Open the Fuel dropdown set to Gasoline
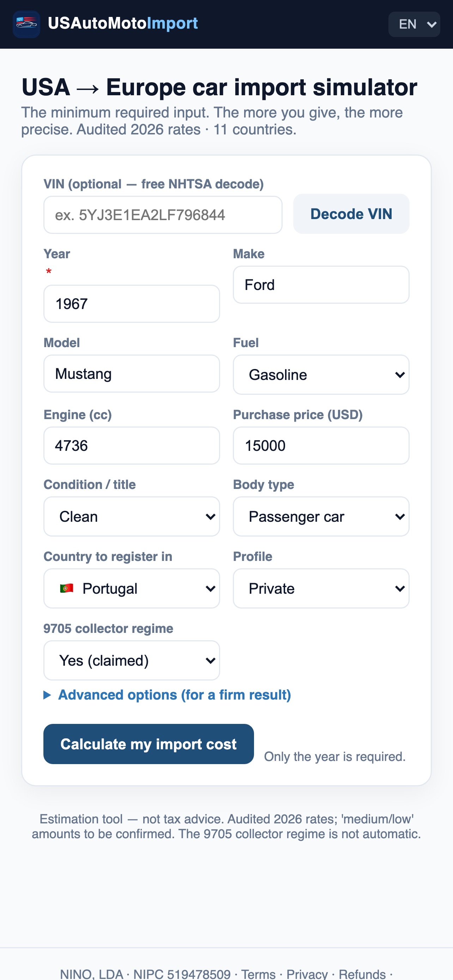This screenshot has width=453, height=980. click(x=321, y=375)
